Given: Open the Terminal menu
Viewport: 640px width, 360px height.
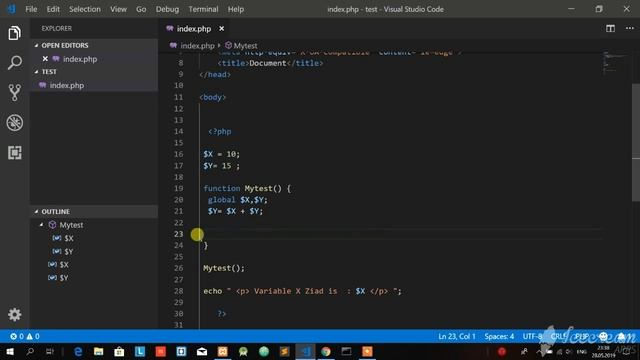Looking at the screenshot, I should click(203, 9).
